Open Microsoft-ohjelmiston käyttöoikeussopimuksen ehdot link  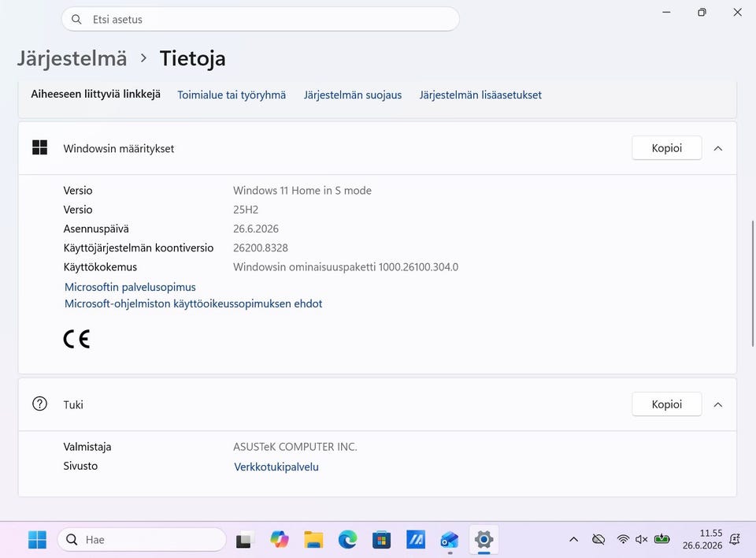coord(194,303)
